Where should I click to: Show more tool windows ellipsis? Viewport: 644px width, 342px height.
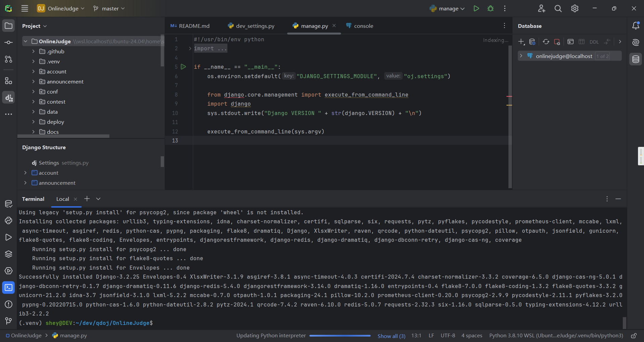pyautogui.click(x=8, y=114)
